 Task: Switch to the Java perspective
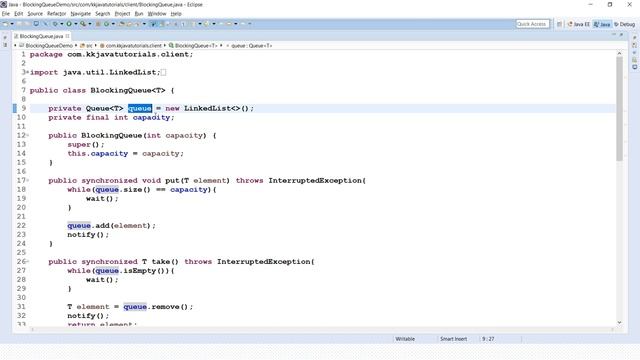(602, 24)
